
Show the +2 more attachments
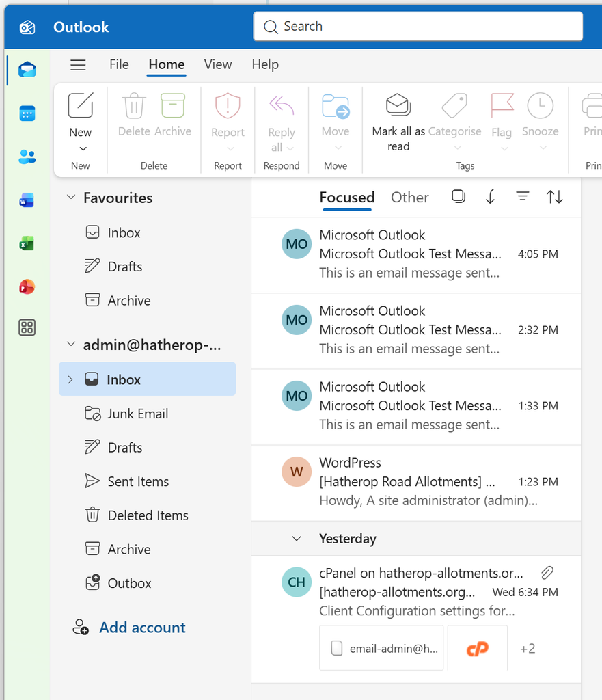pyautogui.click(x=528, y=648)
